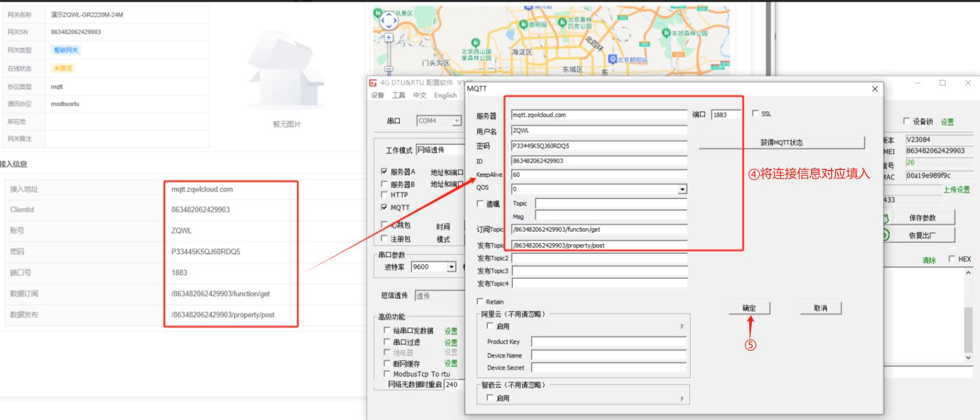Toggle the 注册包 checkbox
This screenshot has height=420, width=980.
384,238
